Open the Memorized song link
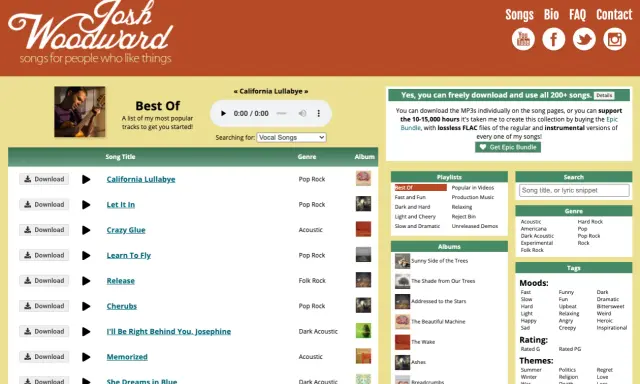 (x=127, y=357)
